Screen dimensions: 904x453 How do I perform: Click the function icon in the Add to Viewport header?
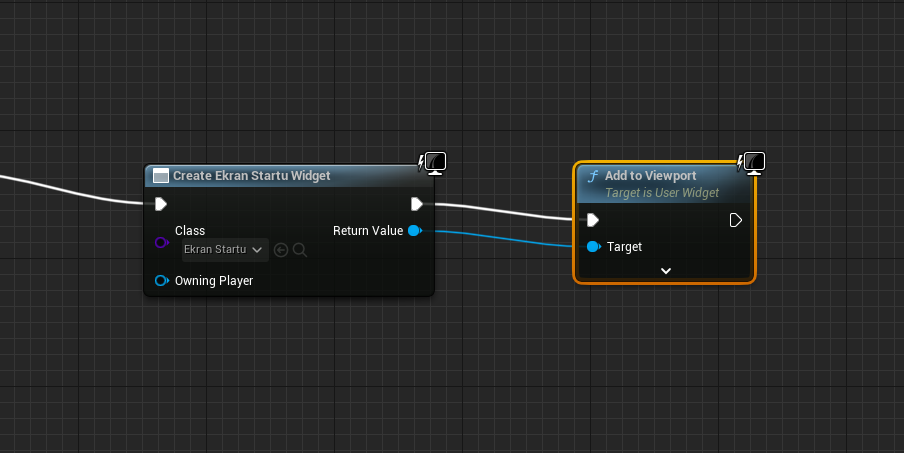pos(592,177)
